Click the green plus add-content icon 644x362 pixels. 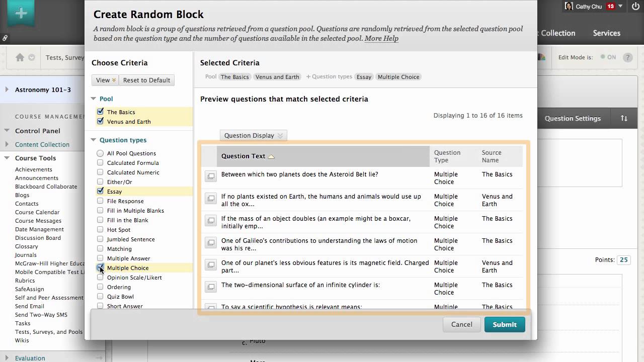coord(21,14)
